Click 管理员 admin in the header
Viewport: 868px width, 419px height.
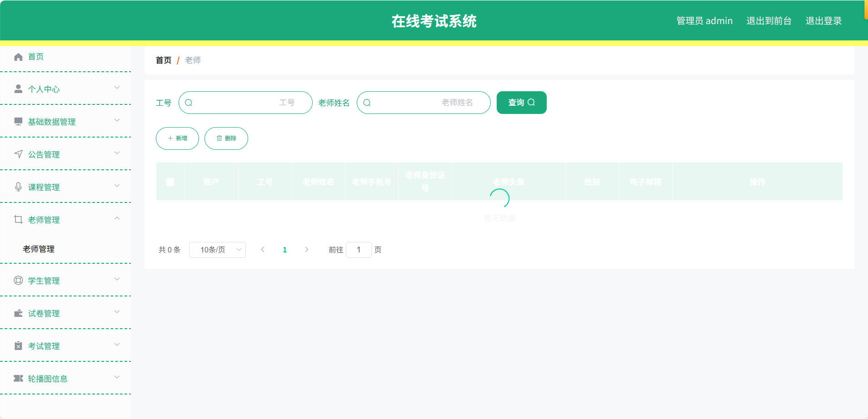coord(704,21)
